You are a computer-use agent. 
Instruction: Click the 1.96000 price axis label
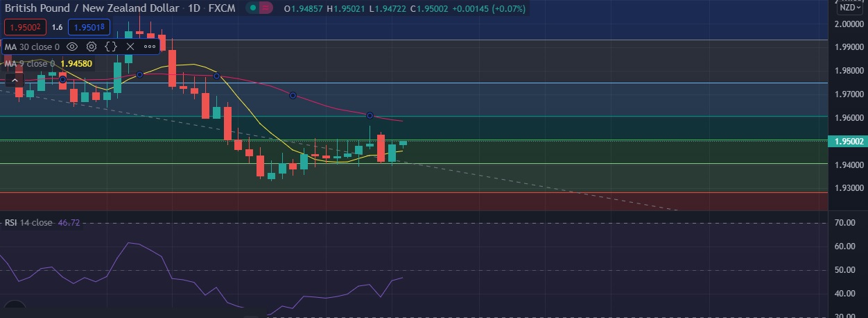point(849,118)
